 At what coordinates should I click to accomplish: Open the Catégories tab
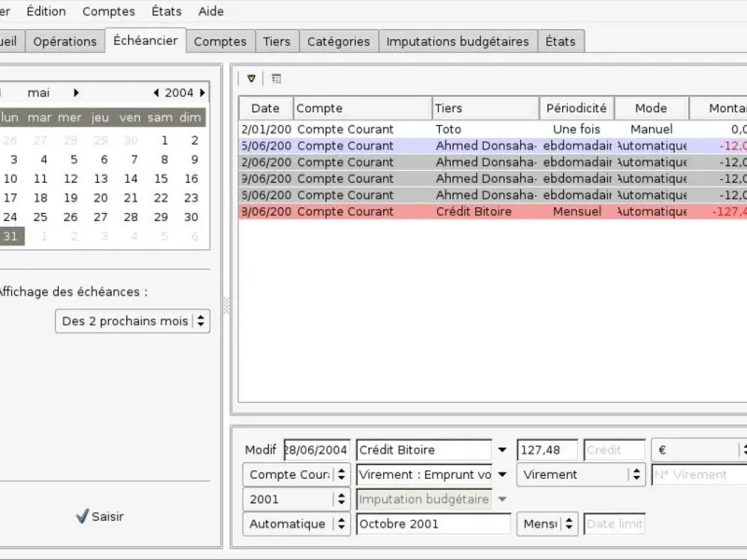click(x=339, y=41)
